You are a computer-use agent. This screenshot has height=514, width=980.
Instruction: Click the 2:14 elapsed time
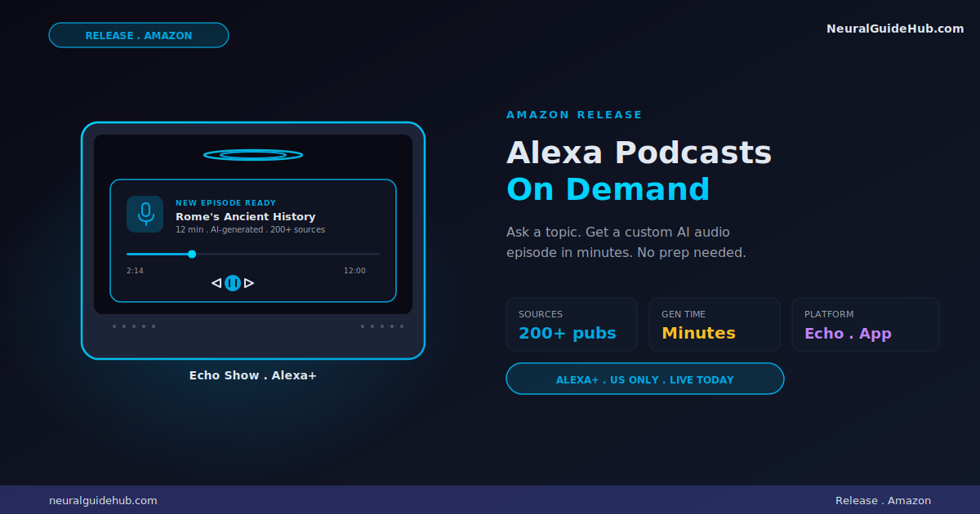click(x=135, y=271)
